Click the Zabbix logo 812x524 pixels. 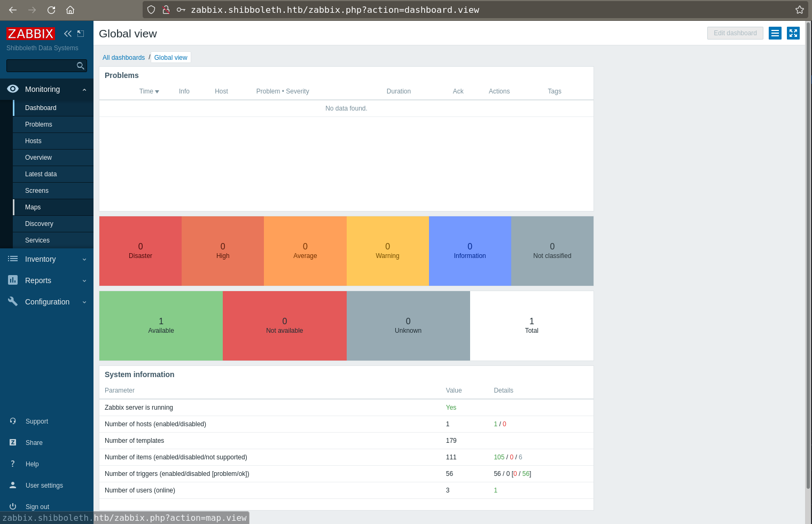[x=30, y=34]
